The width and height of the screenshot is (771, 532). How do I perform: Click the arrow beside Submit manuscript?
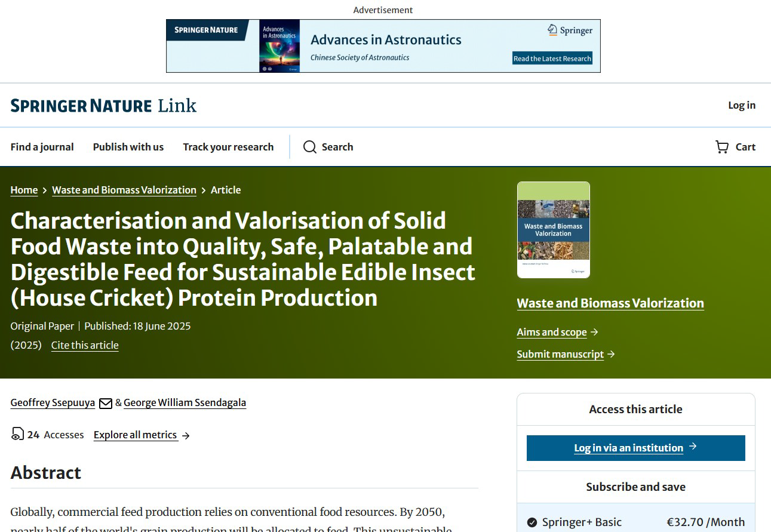click(x=611, y=354)
